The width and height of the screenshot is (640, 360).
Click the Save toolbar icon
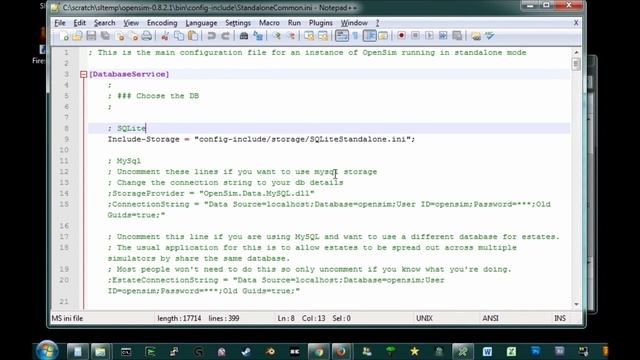pos(91,36)
